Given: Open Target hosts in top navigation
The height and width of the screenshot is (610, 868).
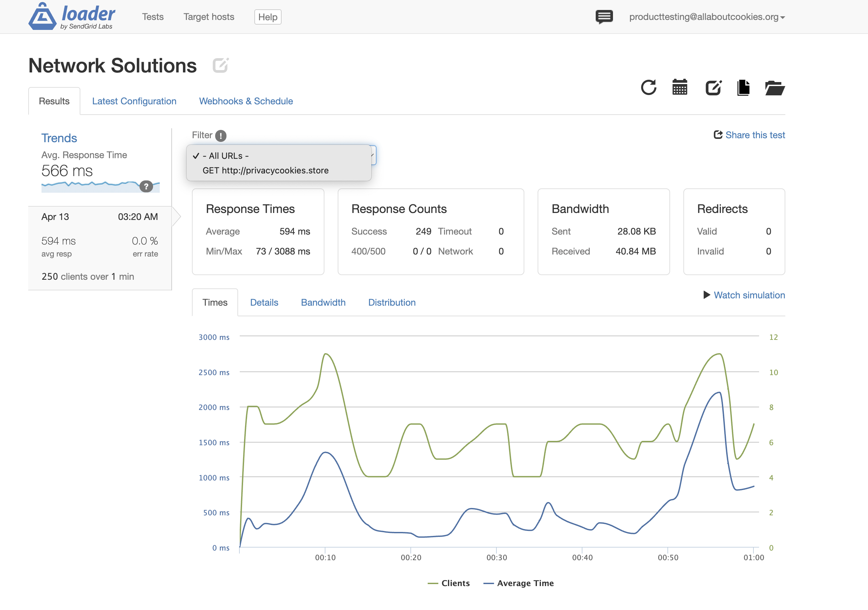Looking at the screenshot, I should (209, 17).
